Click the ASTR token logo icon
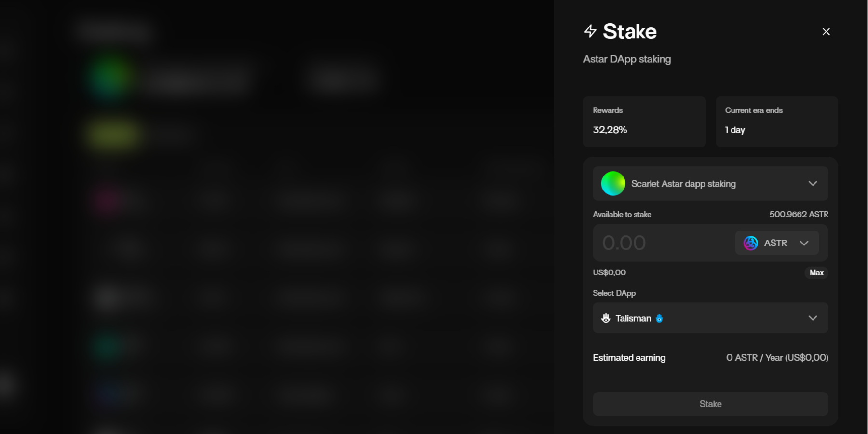The height and width of the screenshot is (434, 868). point(750,243)
